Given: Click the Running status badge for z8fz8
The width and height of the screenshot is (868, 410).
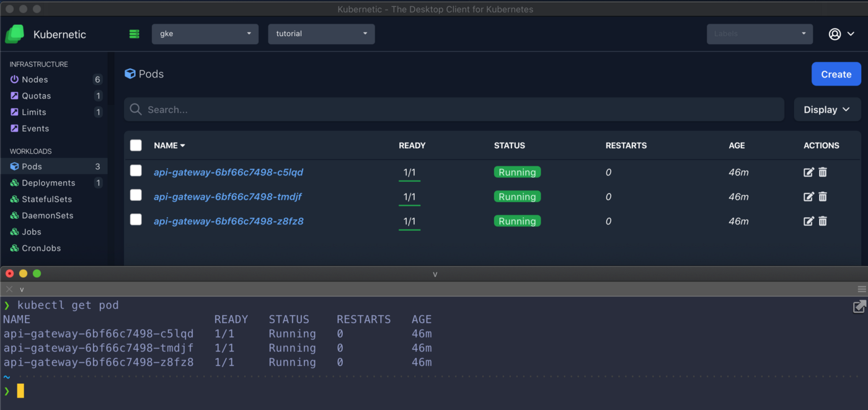Looking at the screenshot, I should click(x=517, y=221).
